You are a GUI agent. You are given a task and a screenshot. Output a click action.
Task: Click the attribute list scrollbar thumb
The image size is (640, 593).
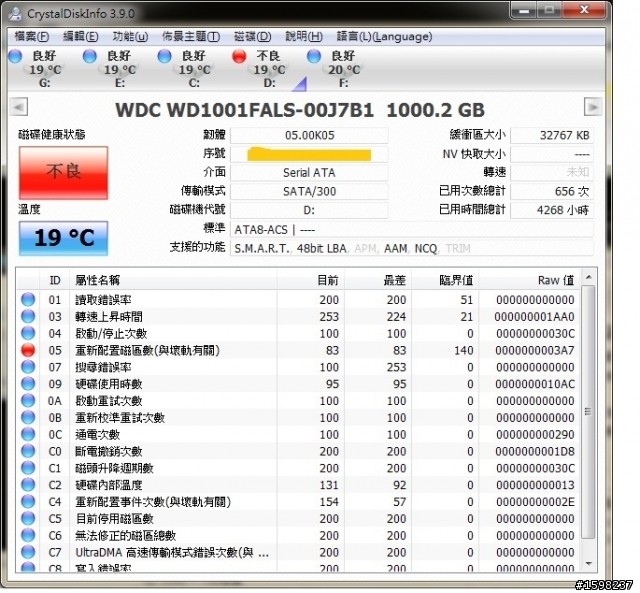coord(588,412)
